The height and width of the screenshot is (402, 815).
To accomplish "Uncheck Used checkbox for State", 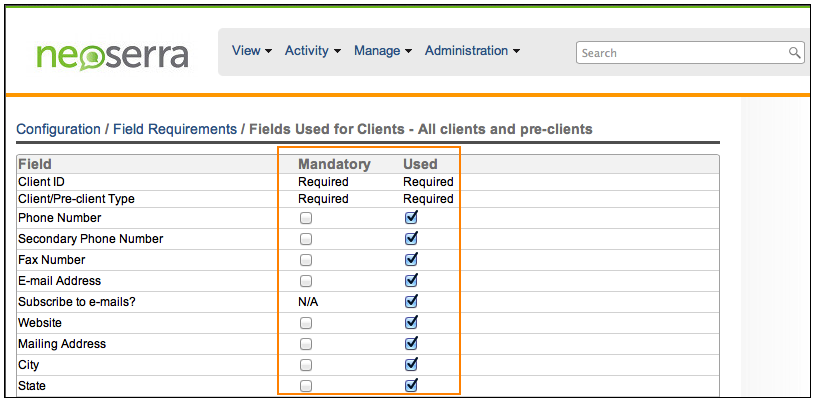I will pyautogui.click(x=411, y=386).
